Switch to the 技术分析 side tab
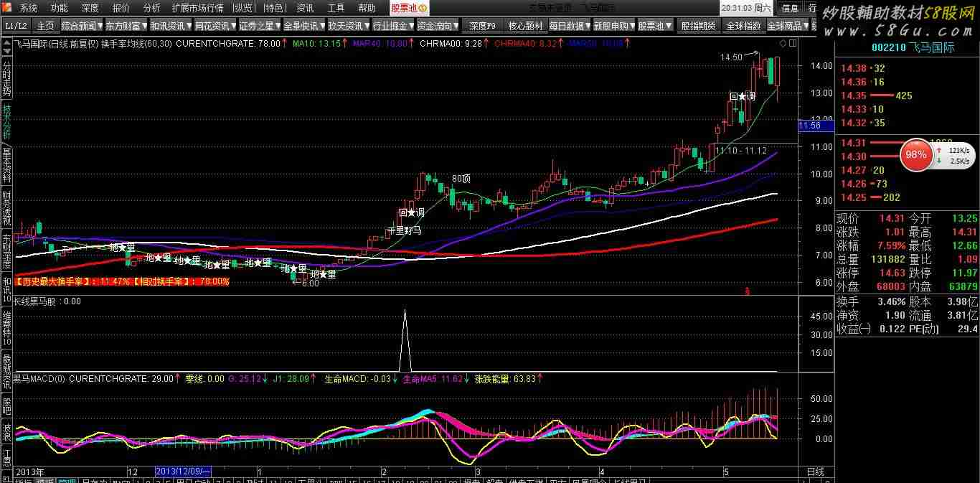 pyautogui.click(x=6, y=122)
